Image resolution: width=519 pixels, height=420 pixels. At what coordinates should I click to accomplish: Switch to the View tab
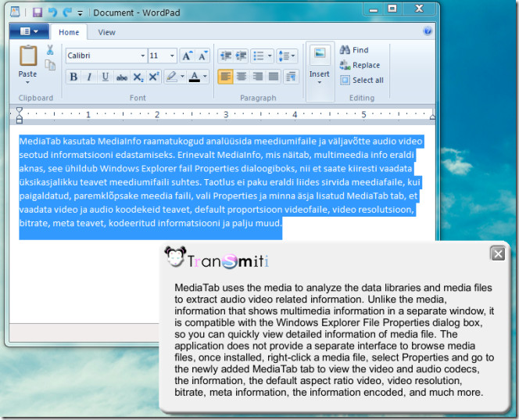coord(107,32)
